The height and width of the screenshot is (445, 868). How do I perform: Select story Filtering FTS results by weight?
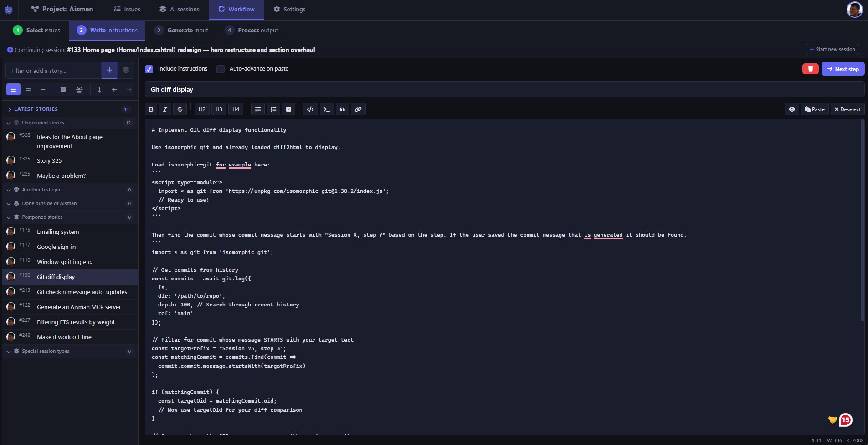point(70,322)
